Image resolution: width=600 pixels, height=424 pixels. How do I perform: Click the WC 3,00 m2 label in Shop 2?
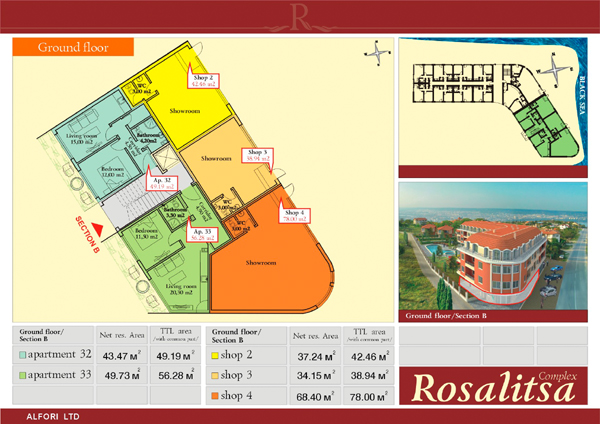point(141,88)
